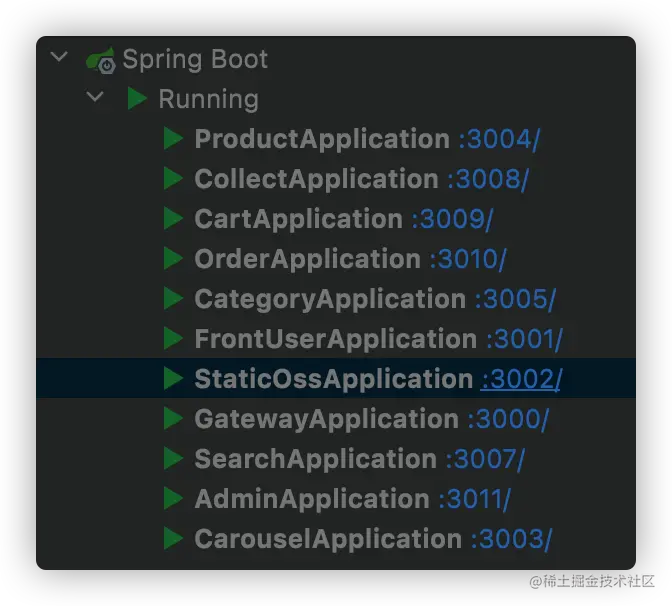Click the run icon beside CollectApplication
This screenshot has height=606, width=672.
[x=173, y=178]
